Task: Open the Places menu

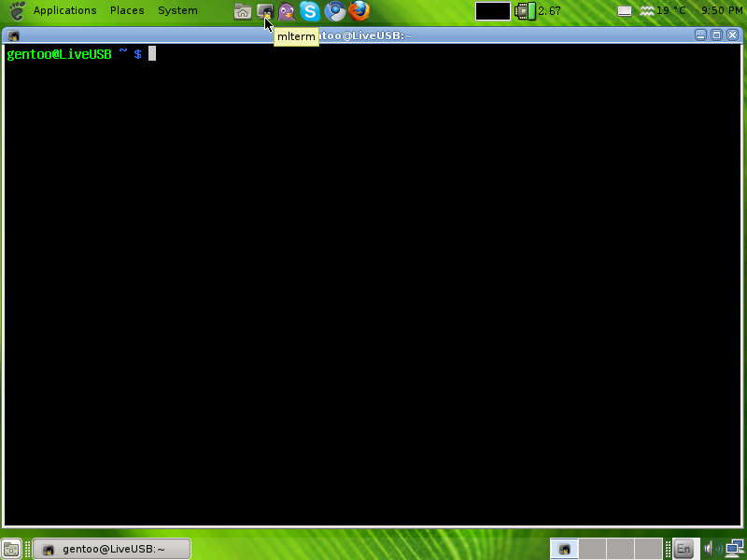Action: pos(127,11)
